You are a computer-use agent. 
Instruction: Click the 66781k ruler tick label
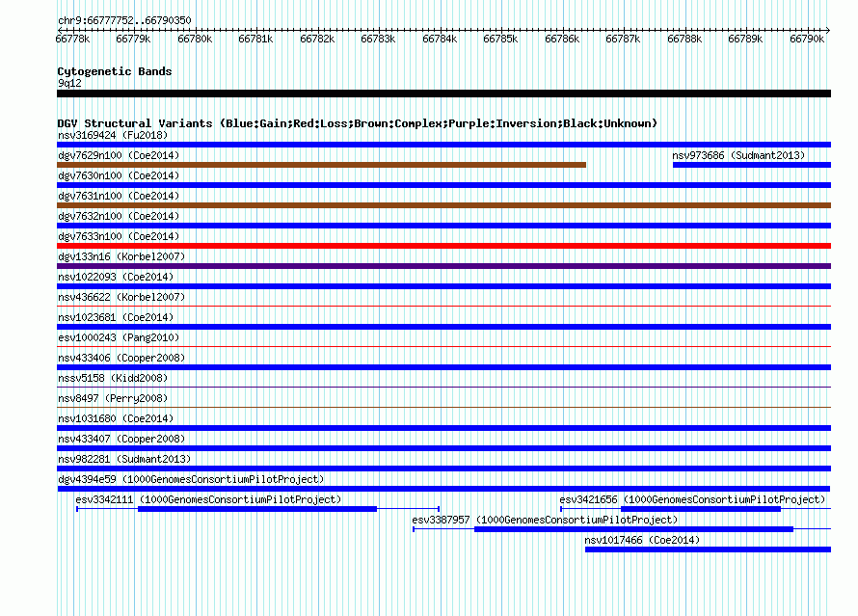tap(255, 39)
